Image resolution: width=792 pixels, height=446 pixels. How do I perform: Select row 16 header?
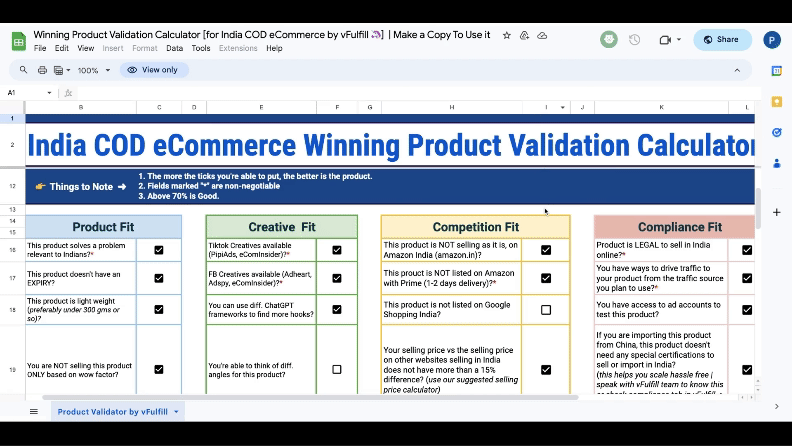12,250
